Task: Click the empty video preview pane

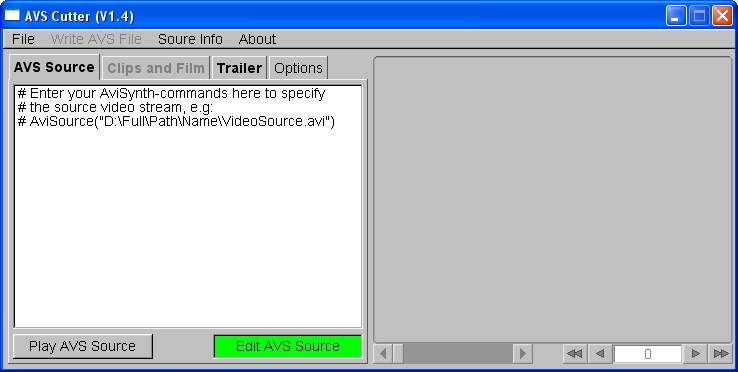Action: (553, 199)
